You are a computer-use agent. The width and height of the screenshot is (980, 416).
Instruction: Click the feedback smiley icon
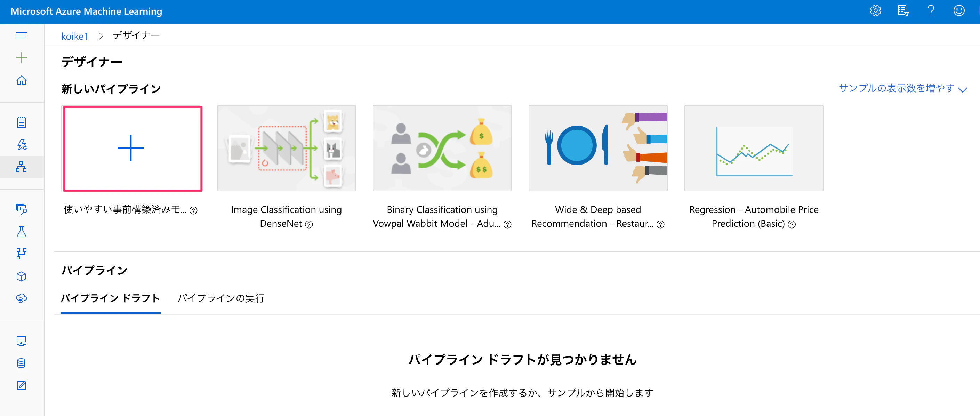click(x=959, y=11)
